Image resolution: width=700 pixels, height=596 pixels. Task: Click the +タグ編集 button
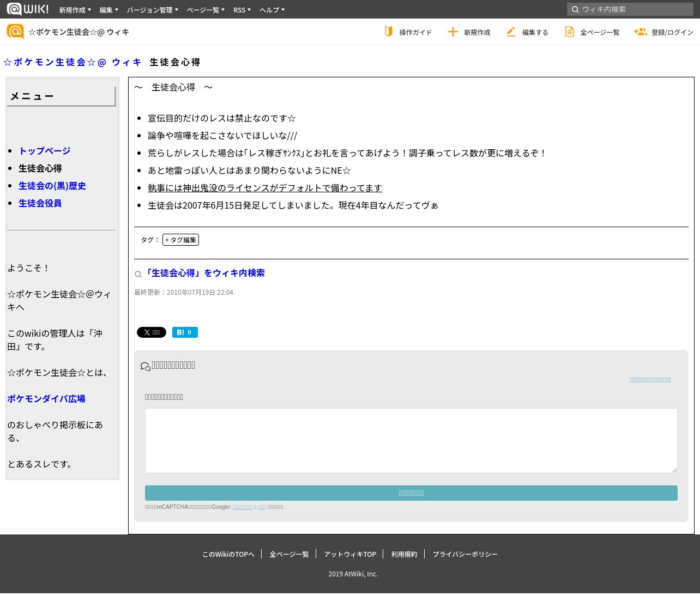tap(180, 240)
